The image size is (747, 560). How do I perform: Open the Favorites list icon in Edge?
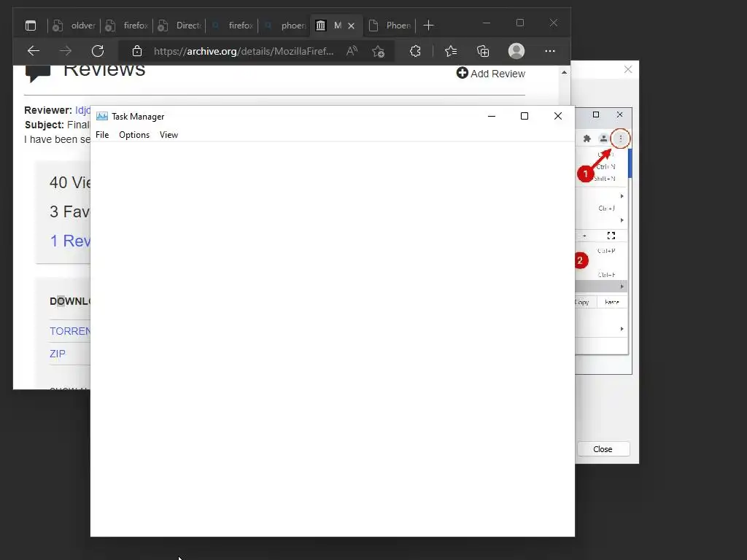pyautogui.click(x=451, y=51)
